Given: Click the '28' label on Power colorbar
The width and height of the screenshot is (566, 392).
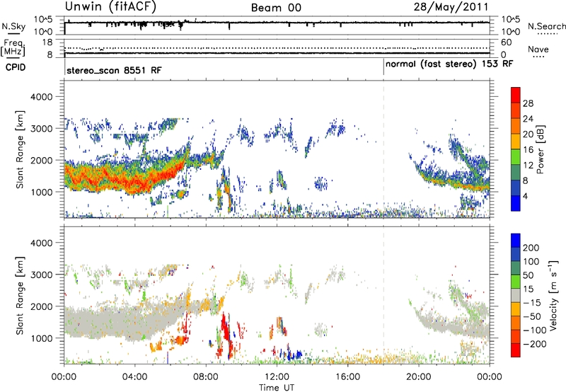Looking at the screenshot, I should click(x=528, y=103).
